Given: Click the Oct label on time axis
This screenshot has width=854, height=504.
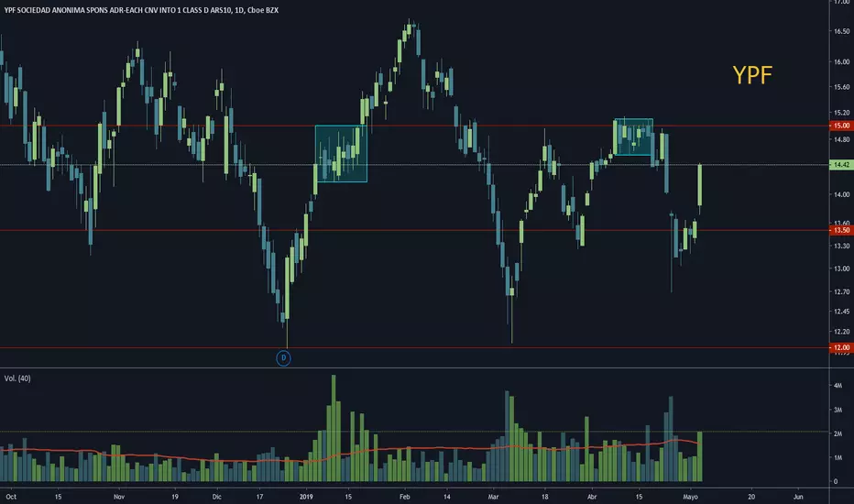Looking at the screenshot, I should [11, 497].
